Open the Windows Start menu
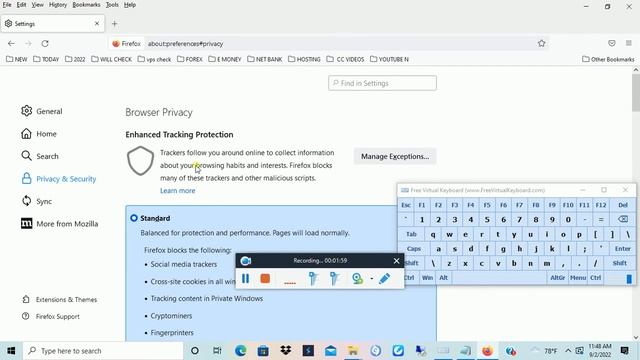The width and height of the screenshot is (640, 360). click(11, 351)
